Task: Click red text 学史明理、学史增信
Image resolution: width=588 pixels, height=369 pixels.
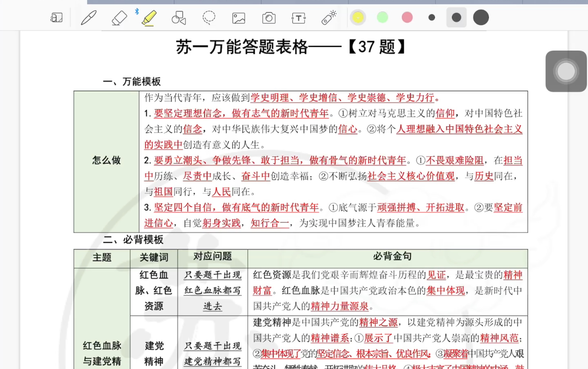Action: [x=293, y=98]
